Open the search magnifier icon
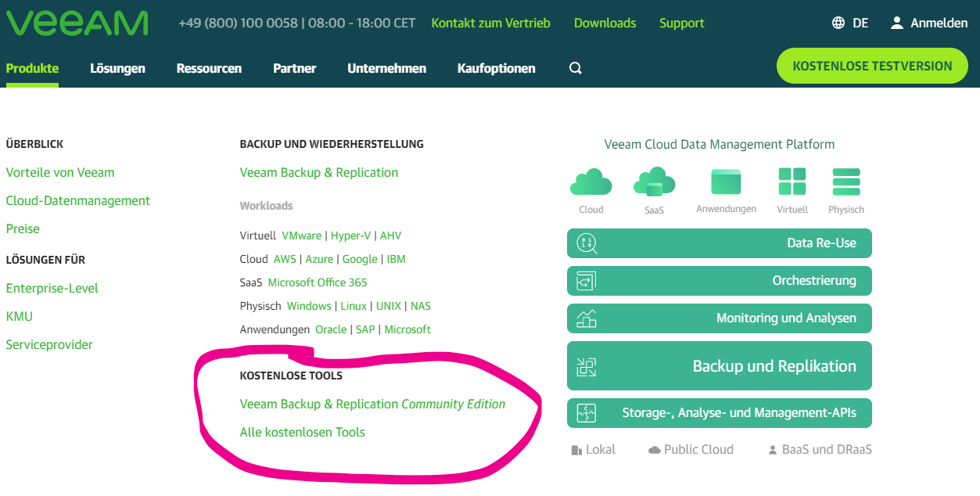 click(576, 68)
